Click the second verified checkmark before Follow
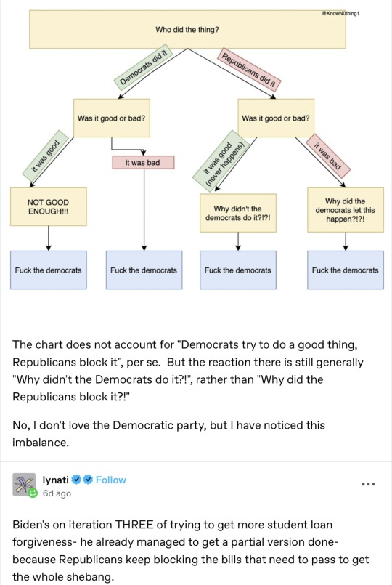 [x=88, y=480]
